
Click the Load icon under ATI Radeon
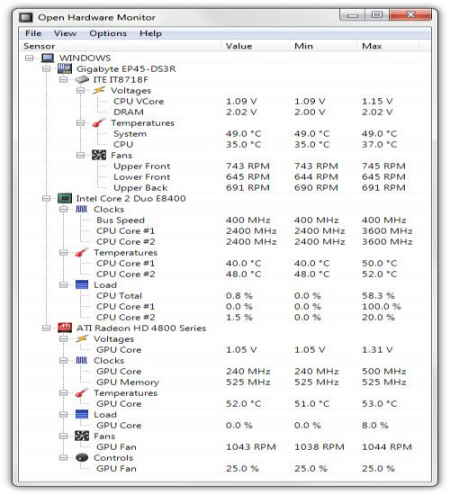82,414
